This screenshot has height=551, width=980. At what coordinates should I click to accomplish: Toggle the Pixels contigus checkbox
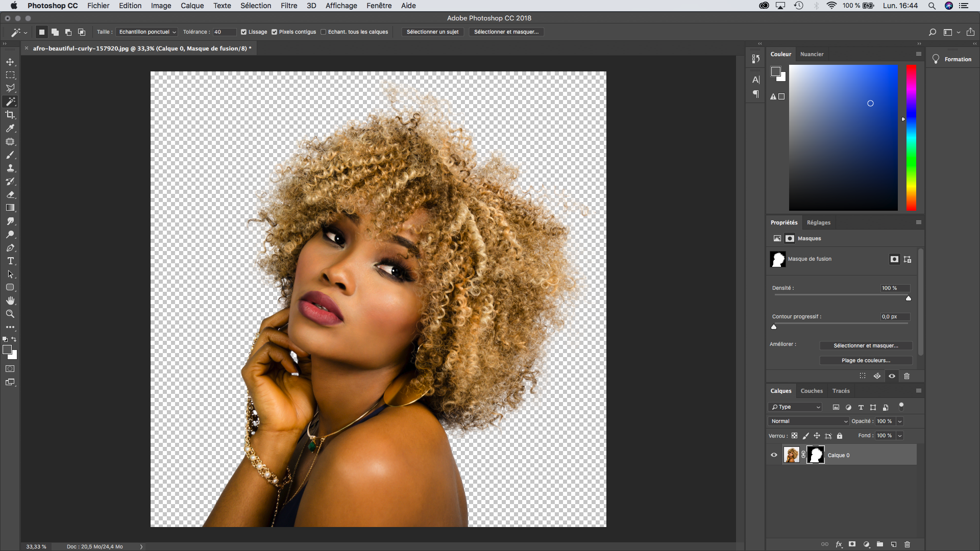[x=275, y=32]
